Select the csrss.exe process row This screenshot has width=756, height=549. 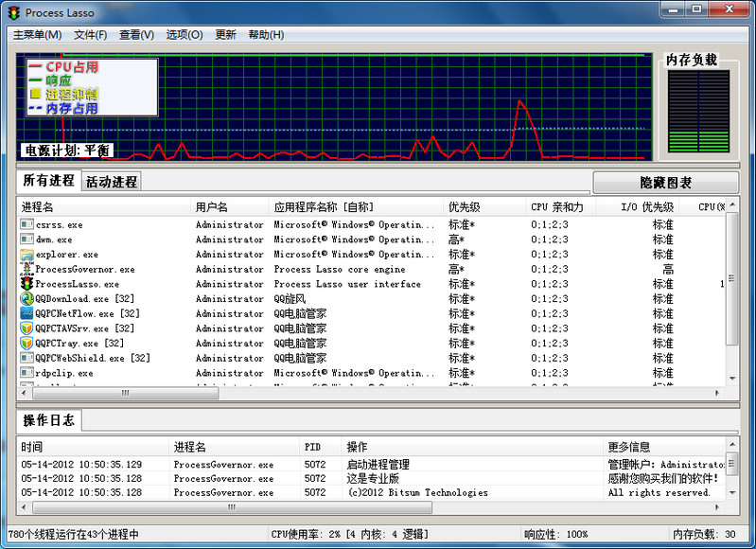tap(371, 224)
